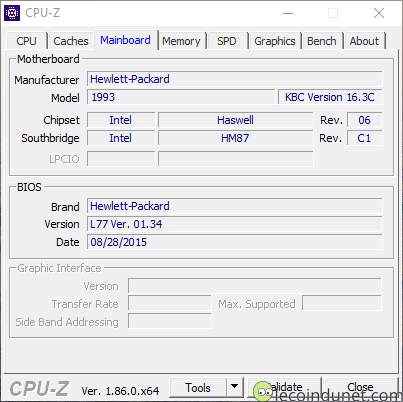The image size is (403, 402).
Task: Show the About tab
Action: tap(364, 41)
